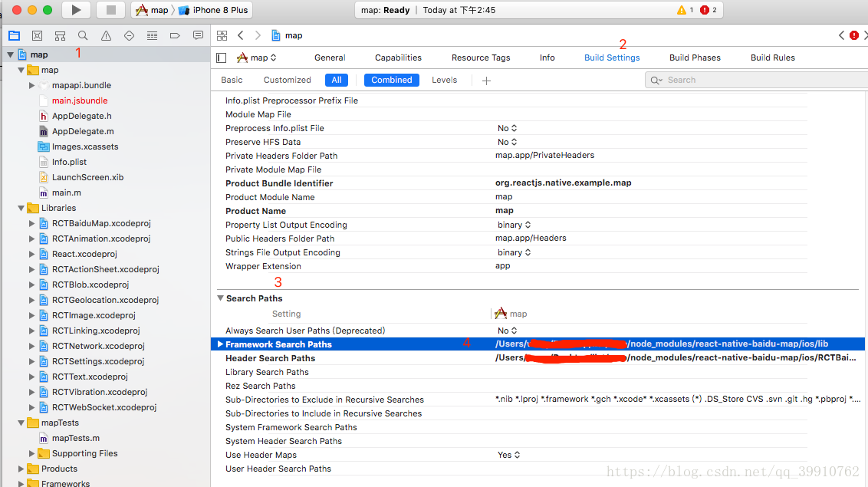Viewport: 868px width, 487px height.
Task: Select the Build Settings tab
Action: (612, 58)
